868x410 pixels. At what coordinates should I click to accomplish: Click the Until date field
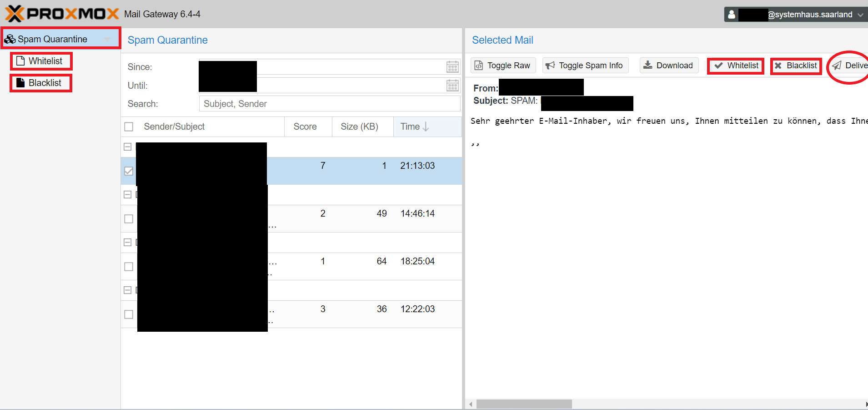(x=322, y=85)
